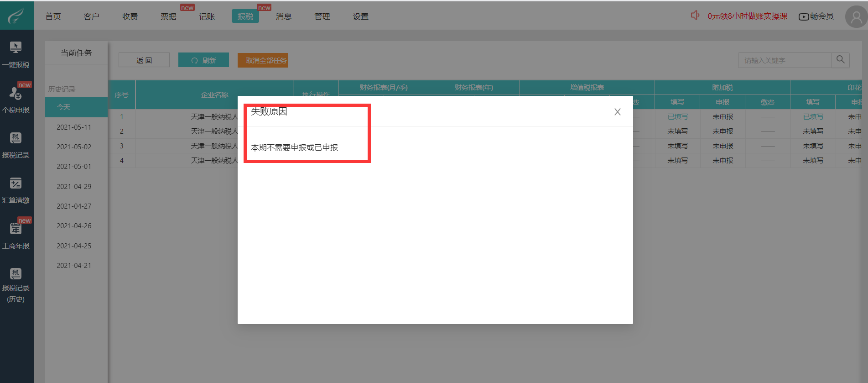The image size is (868, 383).
Task: Select the 汇算清缴 sidebar icon
Action: click(16, 184)
